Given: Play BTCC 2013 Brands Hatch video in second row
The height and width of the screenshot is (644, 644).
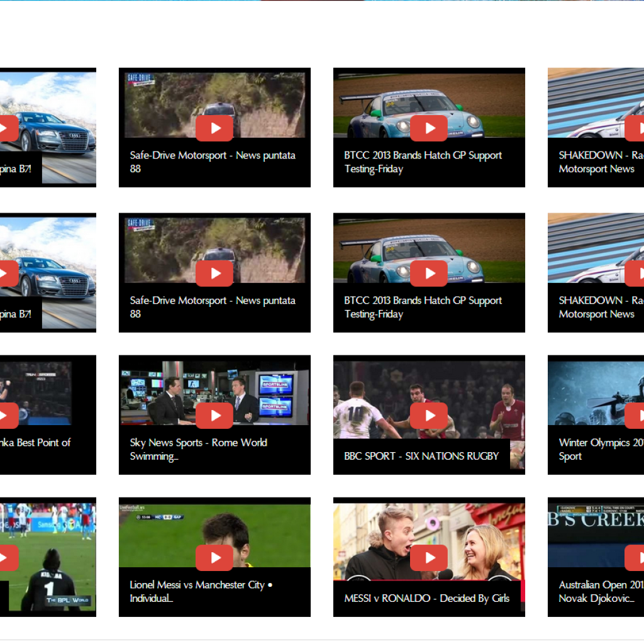Looking at the screenshot, I should pos(429,274).
